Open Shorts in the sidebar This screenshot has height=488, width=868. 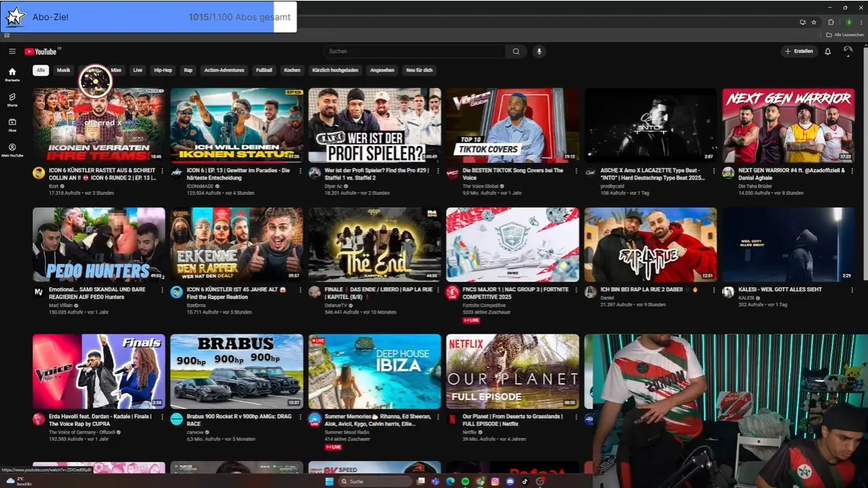pyautogui.click(x=12, y=100)
